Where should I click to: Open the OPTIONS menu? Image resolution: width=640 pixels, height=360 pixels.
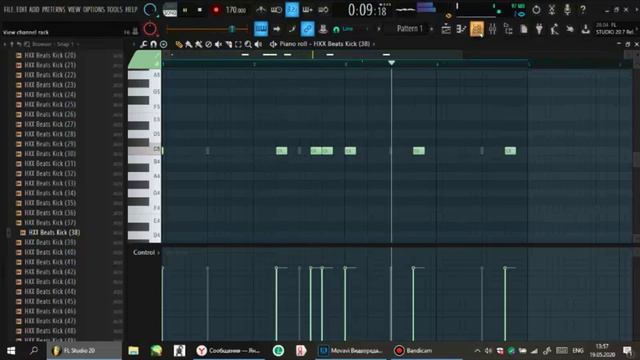click(94, 9)
